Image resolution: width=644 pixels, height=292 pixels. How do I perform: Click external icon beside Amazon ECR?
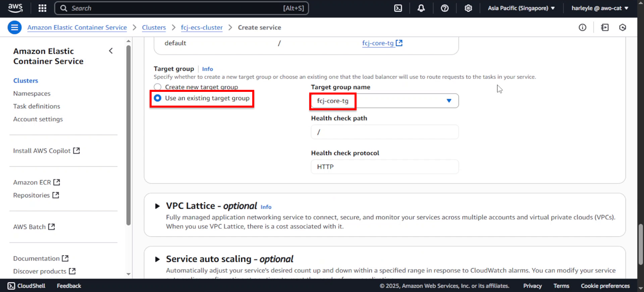click(57, 182)
